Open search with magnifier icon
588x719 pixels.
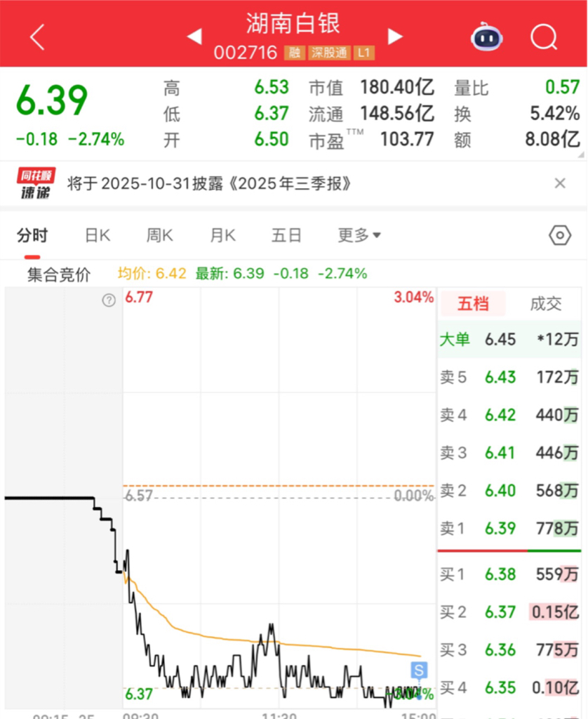pos(544,37)
